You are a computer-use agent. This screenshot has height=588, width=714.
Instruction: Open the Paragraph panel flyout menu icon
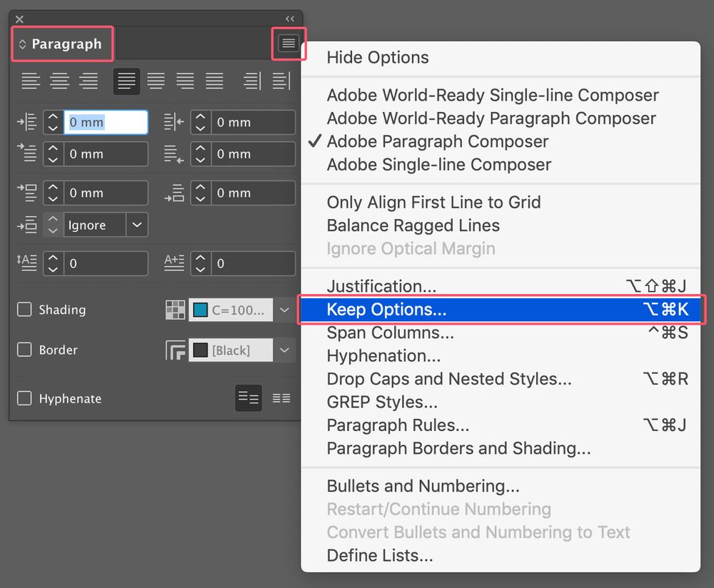(x=288, y=44)
